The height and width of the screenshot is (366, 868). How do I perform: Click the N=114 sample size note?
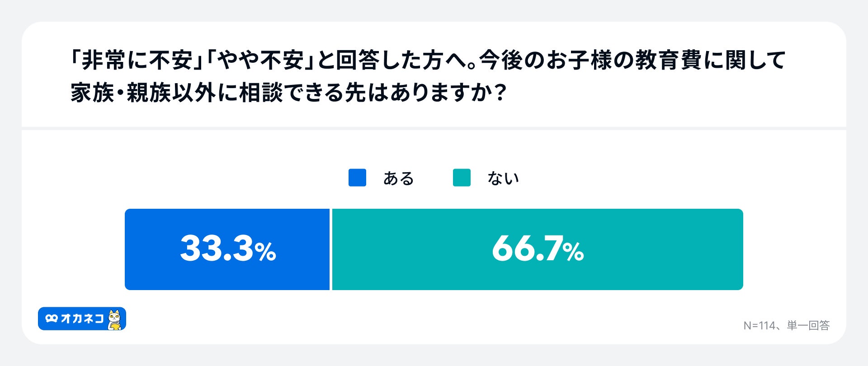[x=759, y=326]
